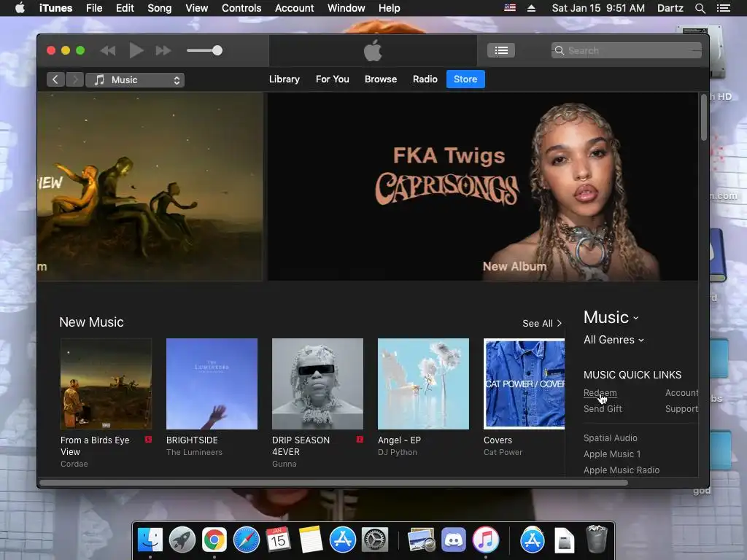This screenshot has width=747, height=560.
Task: Open Preview from the Dock
Action: pyautogui.click(x=421, y=540)
